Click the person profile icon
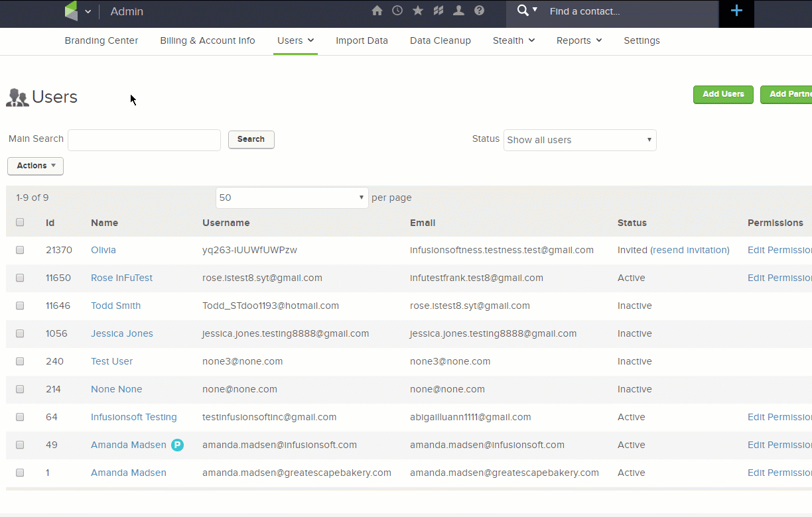The height and width of the screenshot is (517, 812). pos(458,11)
